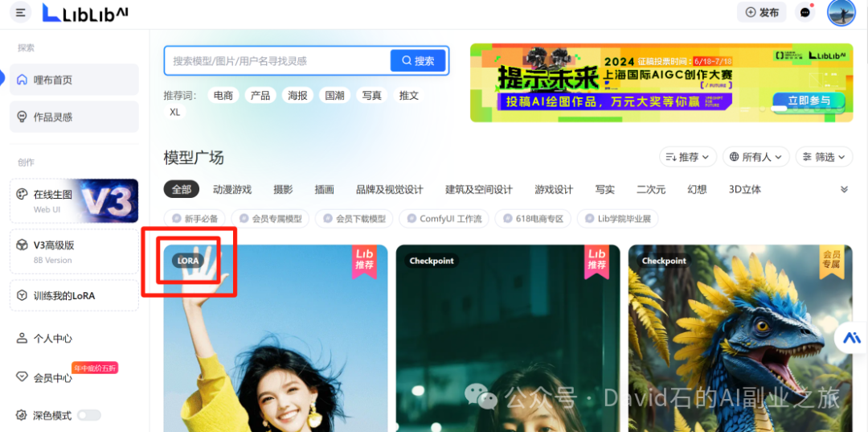Select the 游戏设计 tab
The height and width of the screenshot is (432, 868).
(x=554, y=189)
